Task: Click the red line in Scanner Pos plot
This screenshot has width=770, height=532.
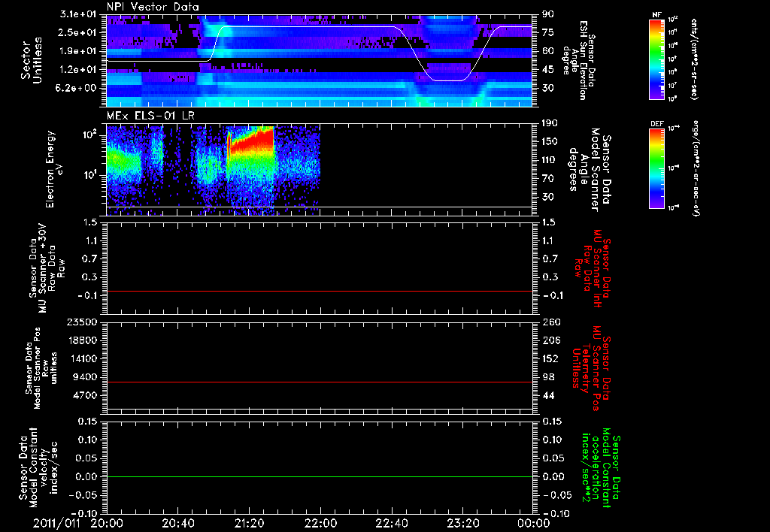Action: 319,382
